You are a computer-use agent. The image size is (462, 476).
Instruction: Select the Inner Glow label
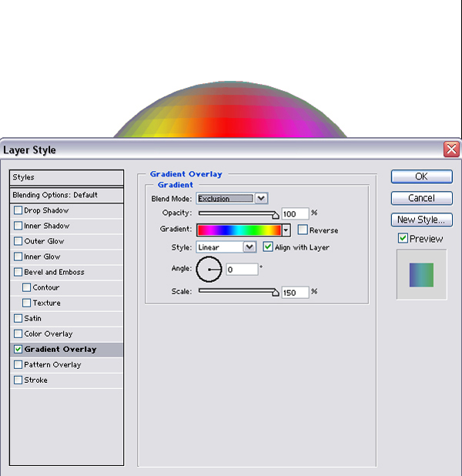42,256
